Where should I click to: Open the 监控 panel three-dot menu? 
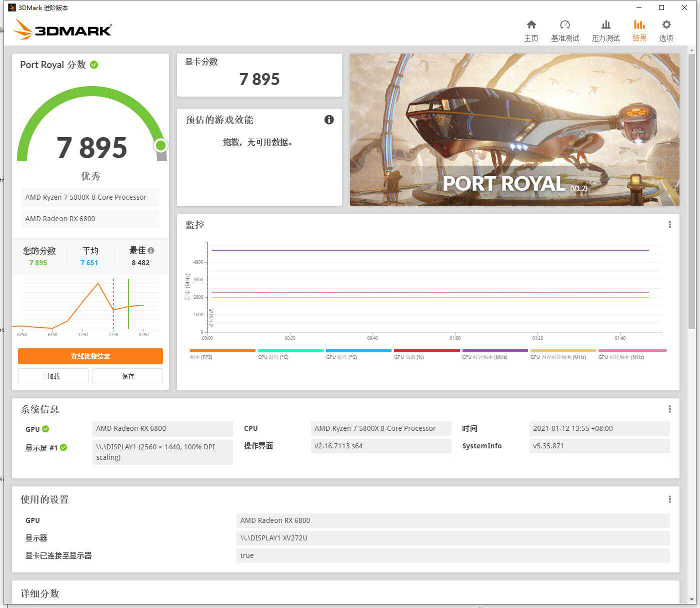click(669, 225)
